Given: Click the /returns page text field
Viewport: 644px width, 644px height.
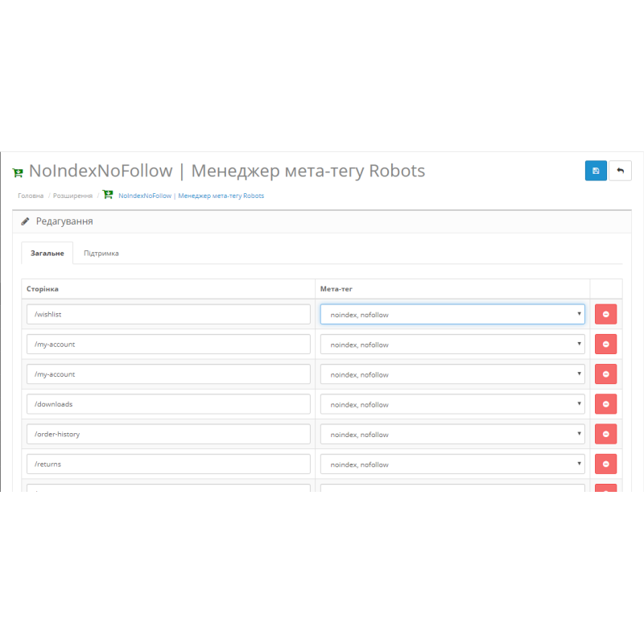Looking at the screenshot, I should point(168,464).
